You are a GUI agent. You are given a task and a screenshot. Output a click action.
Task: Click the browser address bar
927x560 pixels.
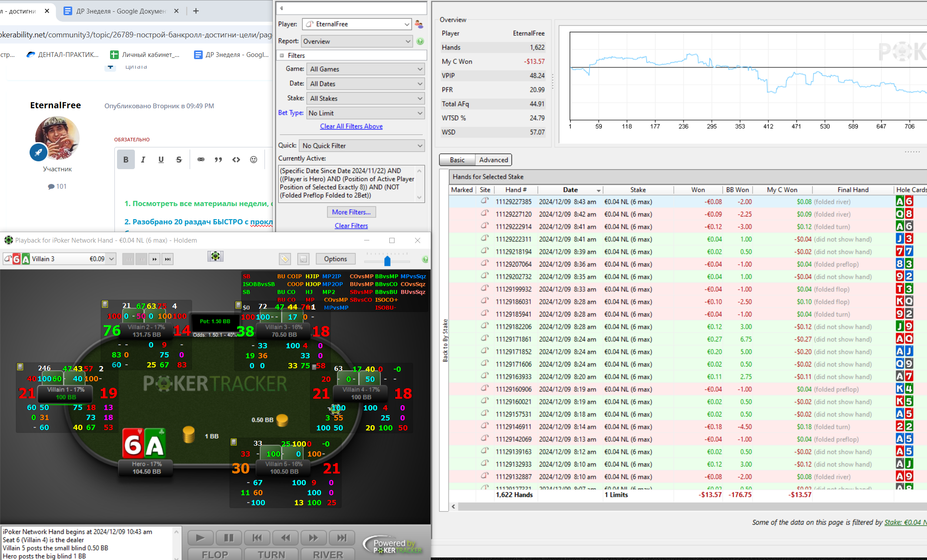136,35
